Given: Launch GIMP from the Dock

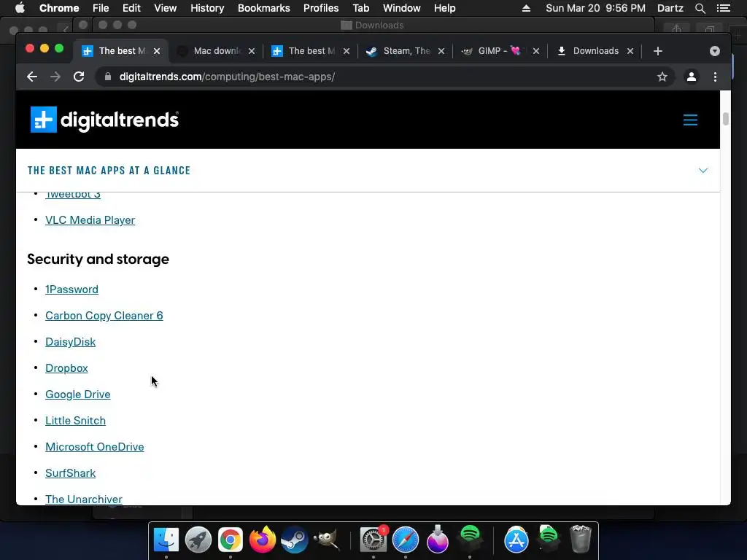Looking at the screenshot, I should click(x=326, y=540).
